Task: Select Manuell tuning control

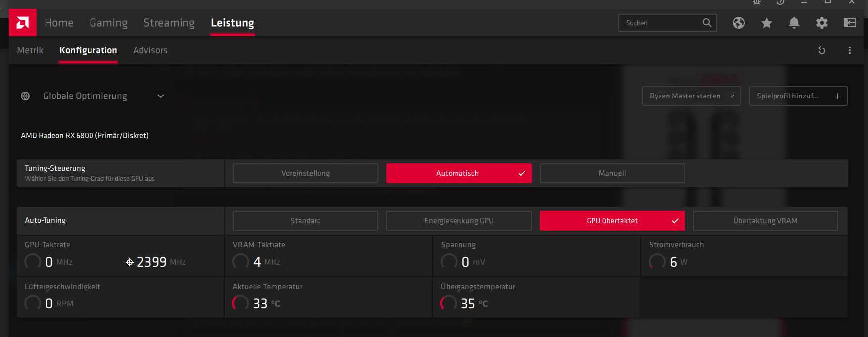Action: [x=612, y=173]
